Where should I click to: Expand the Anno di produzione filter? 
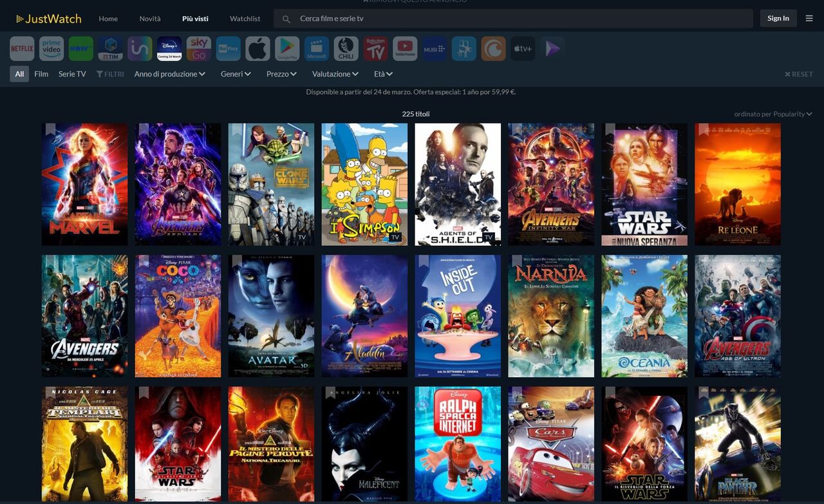tap(169, 73)
